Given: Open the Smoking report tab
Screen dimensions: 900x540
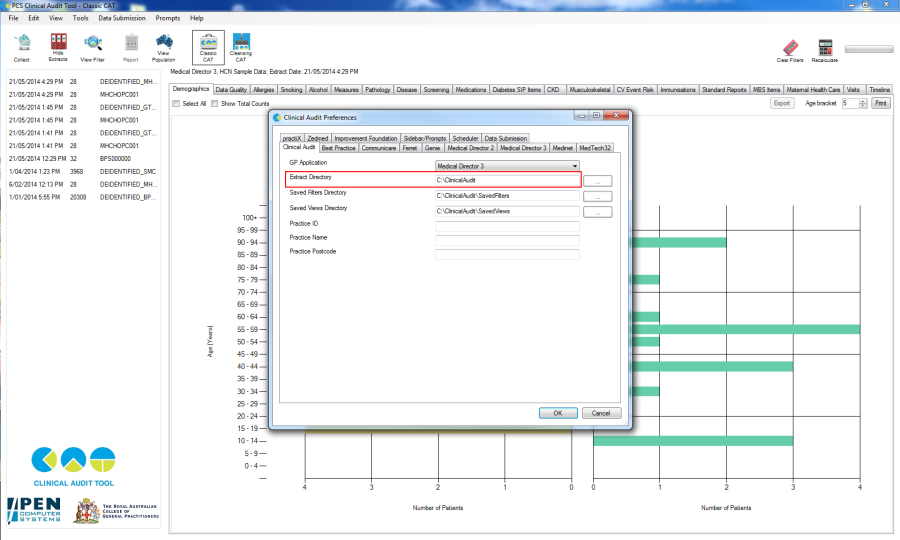Looking at the screenshot, I should (291, 90).
